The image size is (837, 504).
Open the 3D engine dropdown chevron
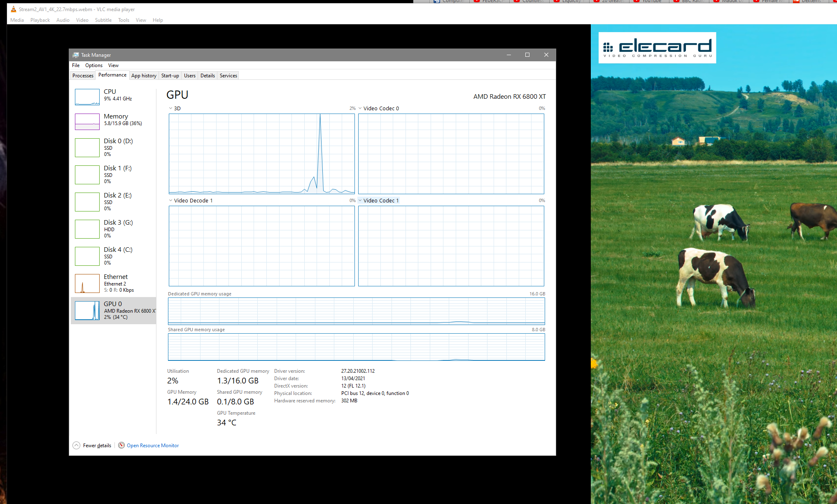click(170, 109)
